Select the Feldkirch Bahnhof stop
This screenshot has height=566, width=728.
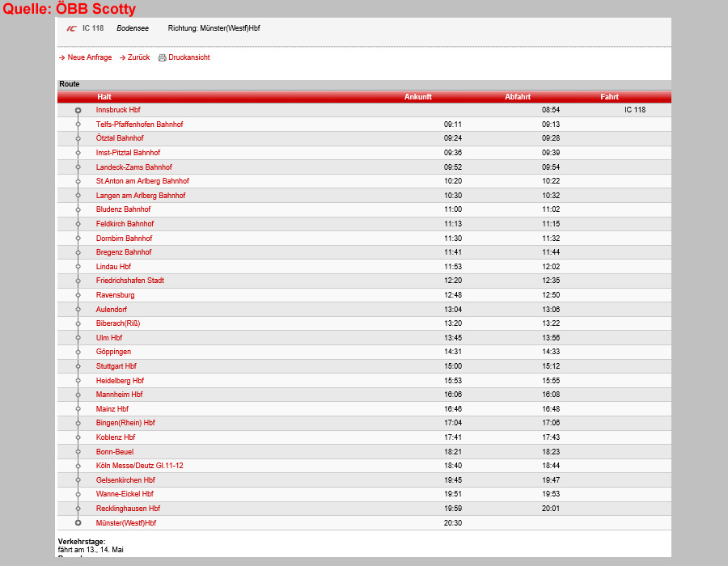click(x=125, y=224)
